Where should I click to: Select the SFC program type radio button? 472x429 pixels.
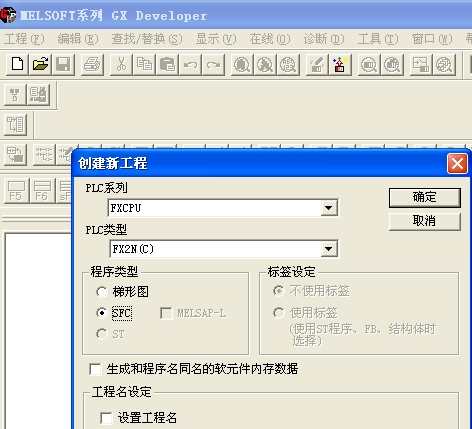pos(102,313)
